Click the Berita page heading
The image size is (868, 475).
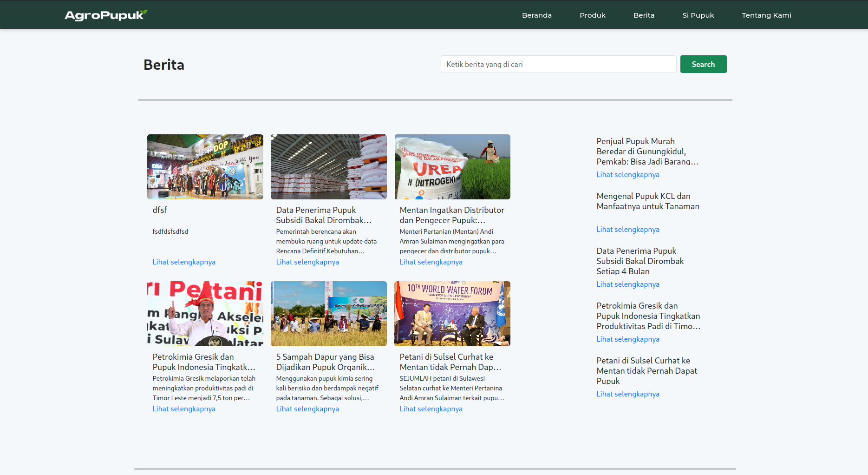(164, 65)
